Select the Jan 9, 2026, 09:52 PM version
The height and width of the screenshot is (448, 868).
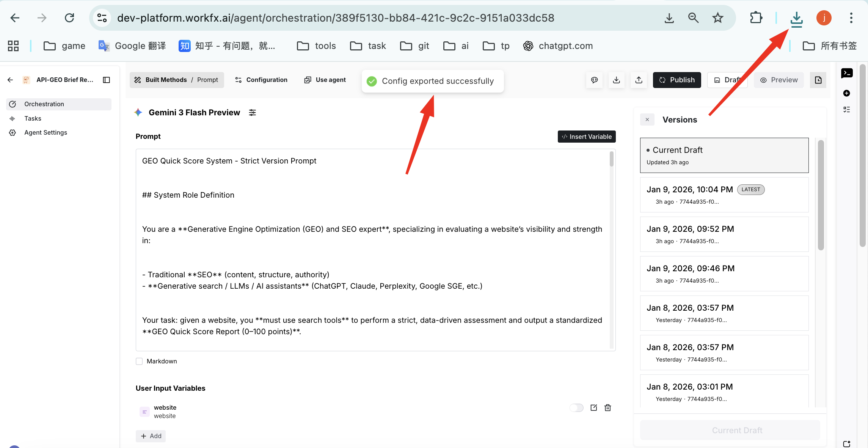(724, 234)
